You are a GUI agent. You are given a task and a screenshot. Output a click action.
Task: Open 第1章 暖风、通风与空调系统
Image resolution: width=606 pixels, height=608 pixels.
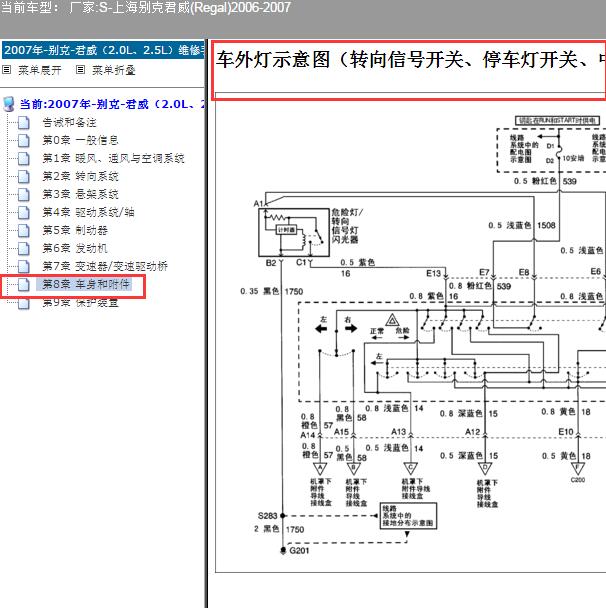(113, 158)
